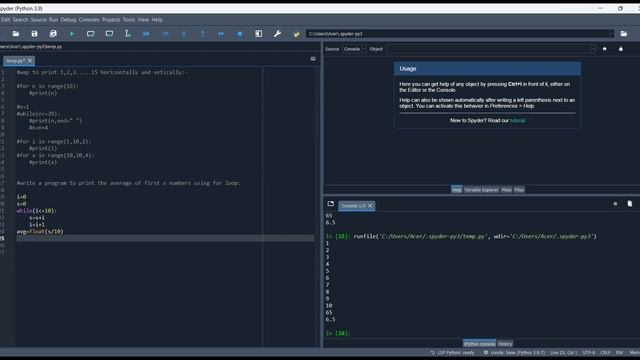Click the UTF-8 encoding status
The image size is (640, 360).
(589, 353)
